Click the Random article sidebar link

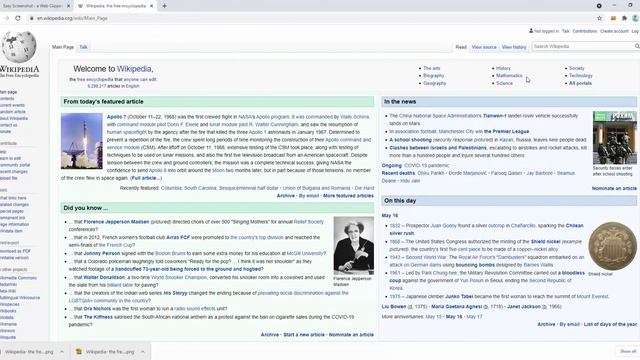13,111
